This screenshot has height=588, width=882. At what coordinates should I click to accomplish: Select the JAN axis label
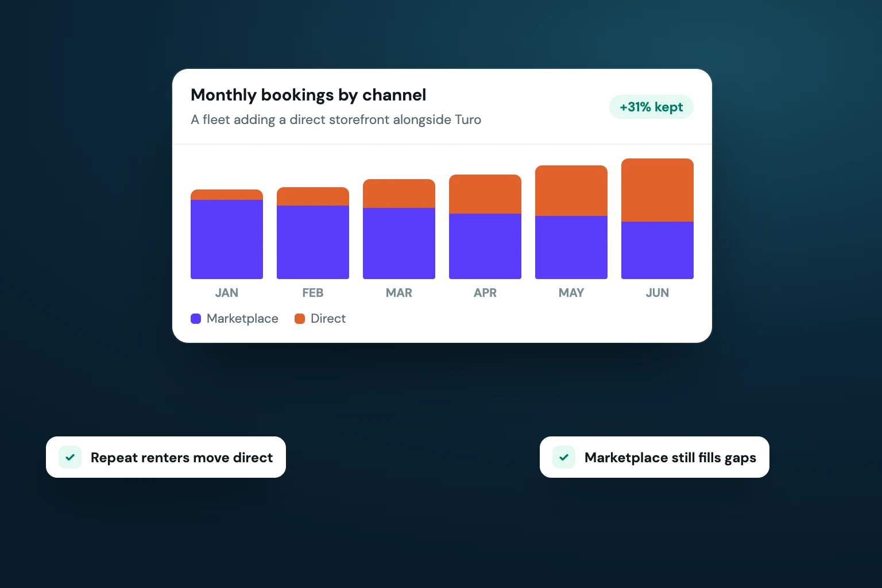(227, 293)
